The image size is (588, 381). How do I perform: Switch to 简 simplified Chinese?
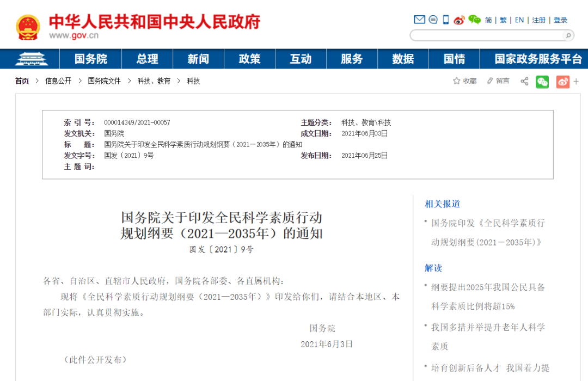click(488, 20)
